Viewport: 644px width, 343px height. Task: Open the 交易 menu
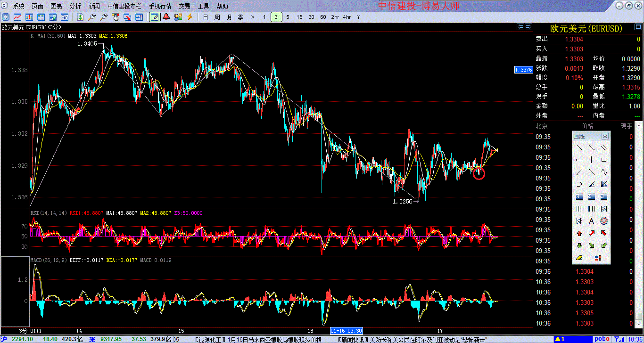pos(184,6)
